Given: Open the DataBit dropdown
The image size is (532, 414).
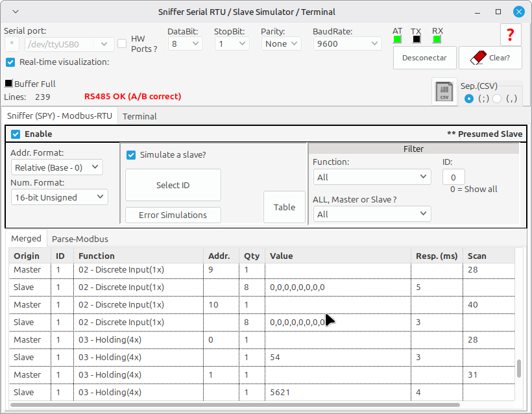Looking at the screenshot, I should click(186, 43).
